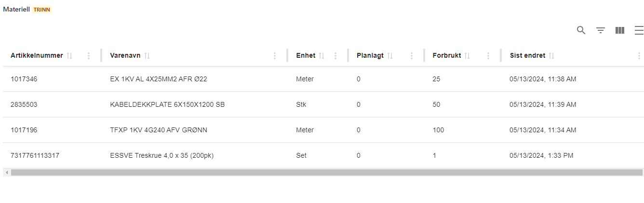644x203 pixels.
Task: Open the hamburger menu icon
Action: point(639,30)
